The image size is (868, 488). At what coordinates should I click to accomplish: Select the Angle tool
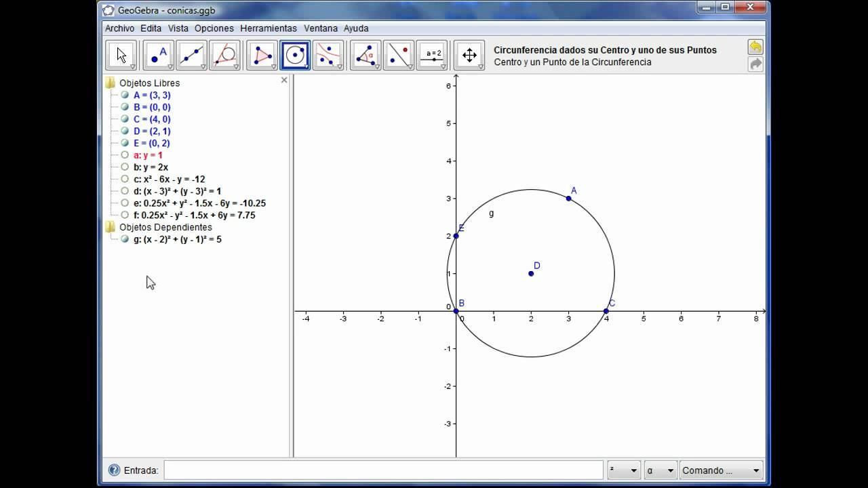(x=366, y=55)
